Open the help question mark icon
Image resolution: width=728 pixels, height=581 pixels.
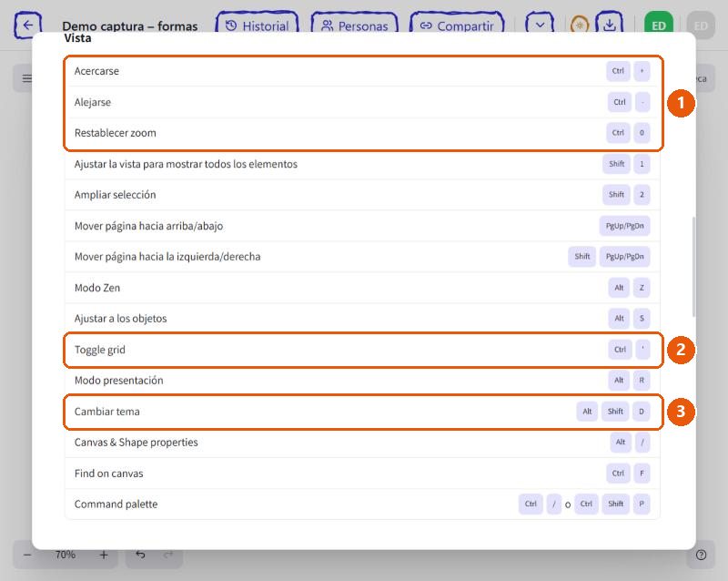(701, 555)
